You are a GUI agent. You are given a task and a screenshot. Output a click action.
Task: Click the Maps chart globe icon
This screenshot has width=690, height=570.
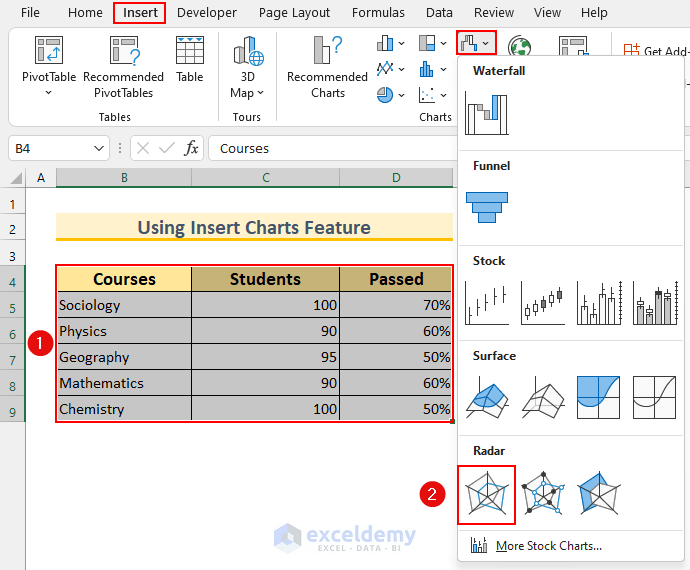[519, 46]
